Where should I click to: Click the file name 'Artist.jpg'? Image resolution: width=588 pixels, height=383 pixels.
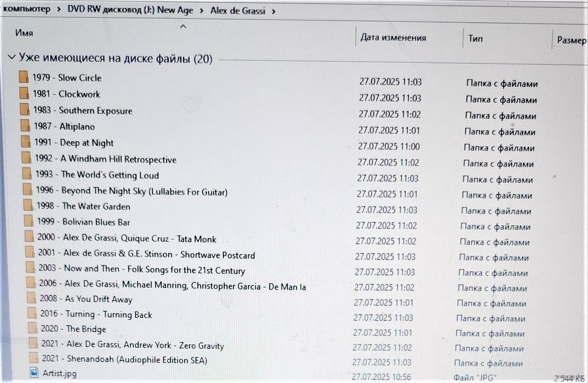click(59, 373)
